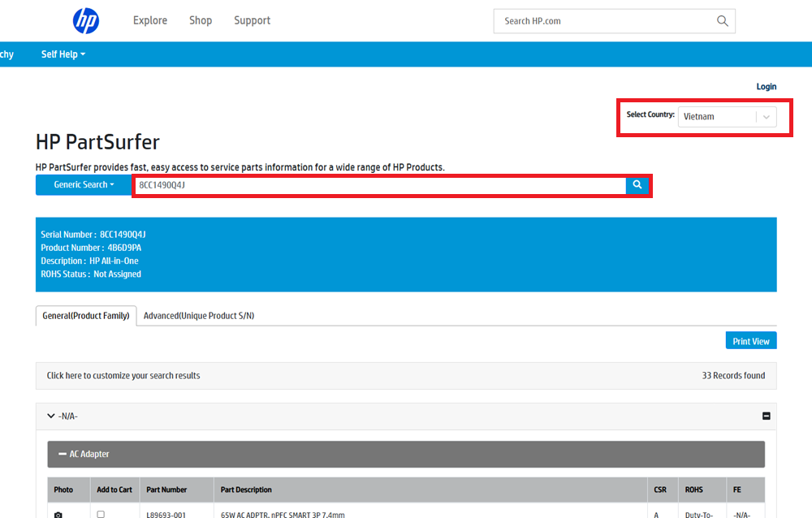Click the HP.com search magnifier icon
Screen dimensions: 812x518
pos(722,21)
